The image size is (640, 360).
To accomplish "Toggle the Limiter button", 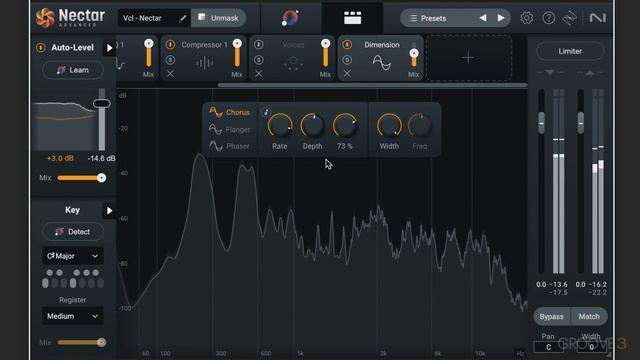I will [x=570, y=51].
